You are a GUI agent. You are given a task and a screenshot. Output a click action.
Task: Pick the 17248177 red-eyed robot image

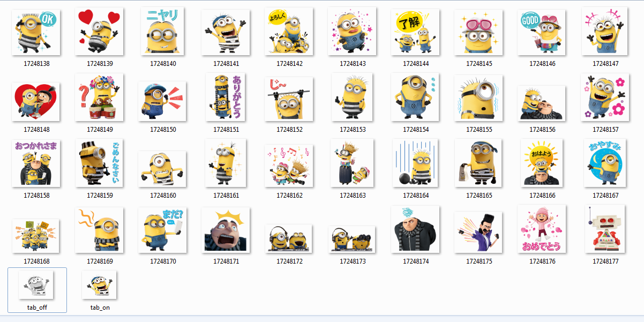tap(605, 229)
